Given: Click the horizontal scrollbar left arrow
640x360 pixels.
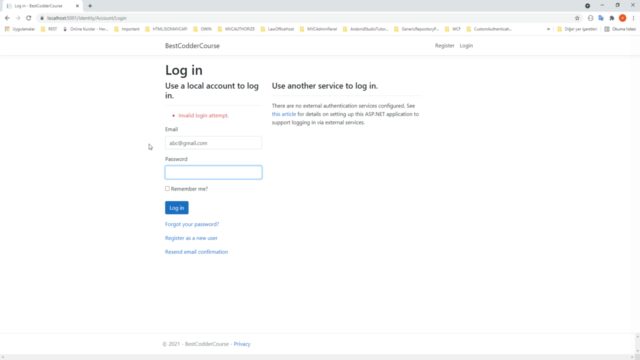Looking at the screenshot, I should pos(3,357).
